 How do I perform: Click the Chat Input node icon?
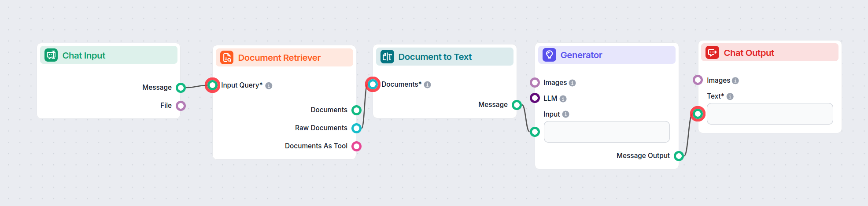(51, 55)
